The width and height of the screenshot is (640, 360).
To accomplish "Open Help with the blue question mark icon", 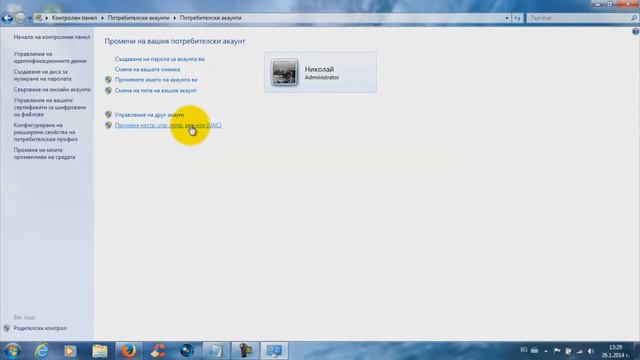I will [x=636, y=31].
